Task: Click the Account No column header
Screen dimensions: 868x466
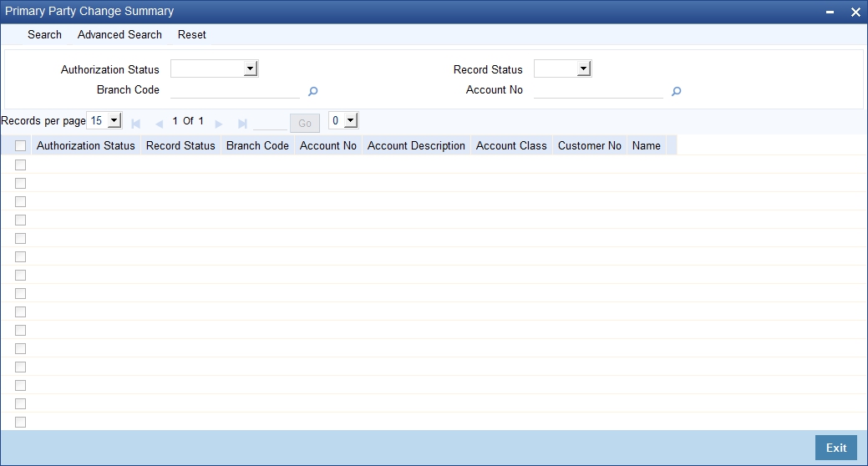Action: [328, 145]
